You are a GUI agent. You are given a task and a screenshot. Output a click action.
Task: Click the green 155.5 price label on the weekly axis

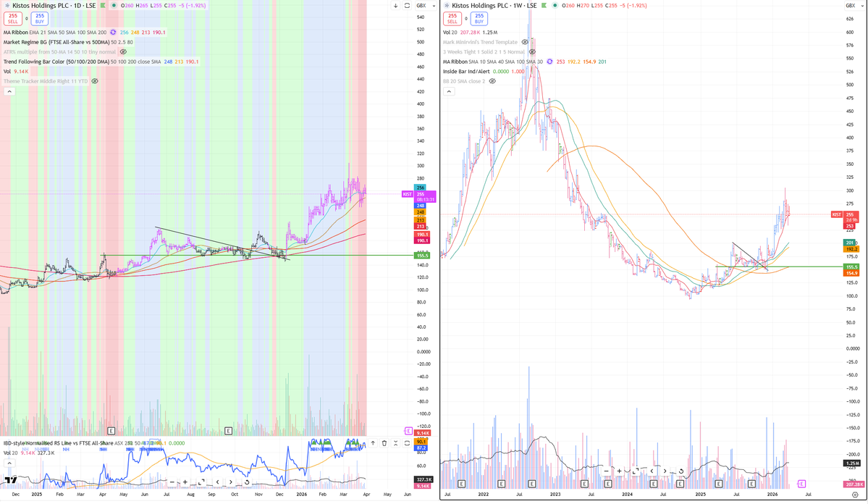click(851, 267)
